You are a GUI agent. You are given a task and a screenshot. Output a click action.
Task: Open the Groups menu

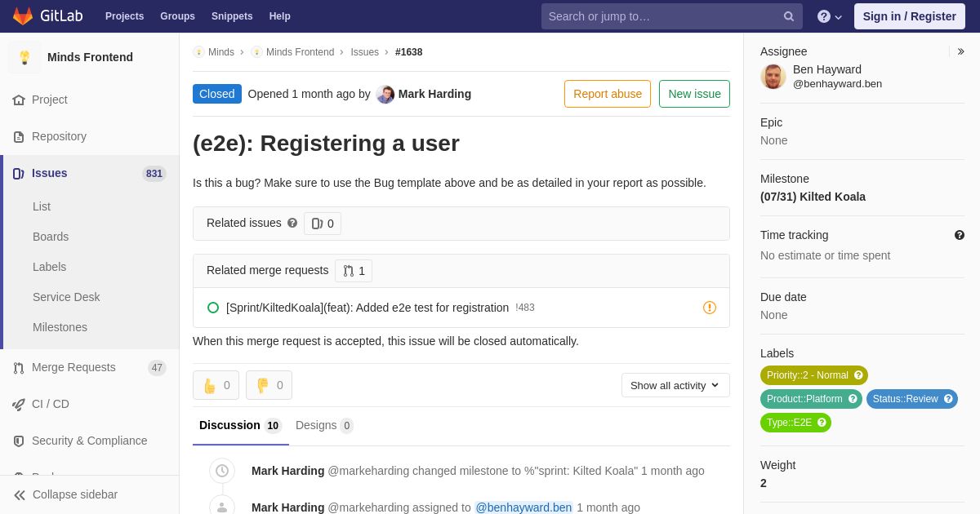pyautogui.click(x=177, y=16)
